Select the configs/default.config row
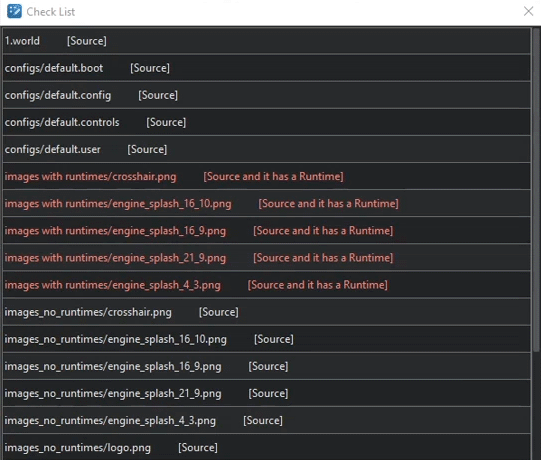 [266, 95]
